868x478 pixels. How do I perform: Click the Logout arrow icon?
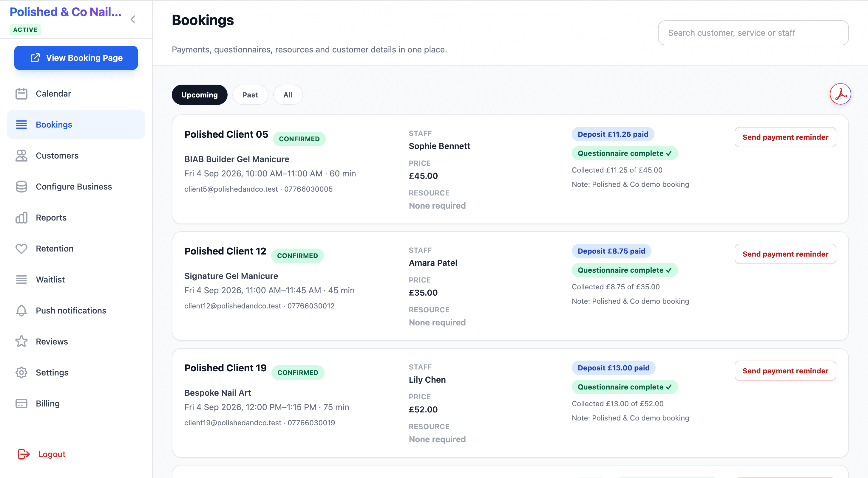pos(24,454)
